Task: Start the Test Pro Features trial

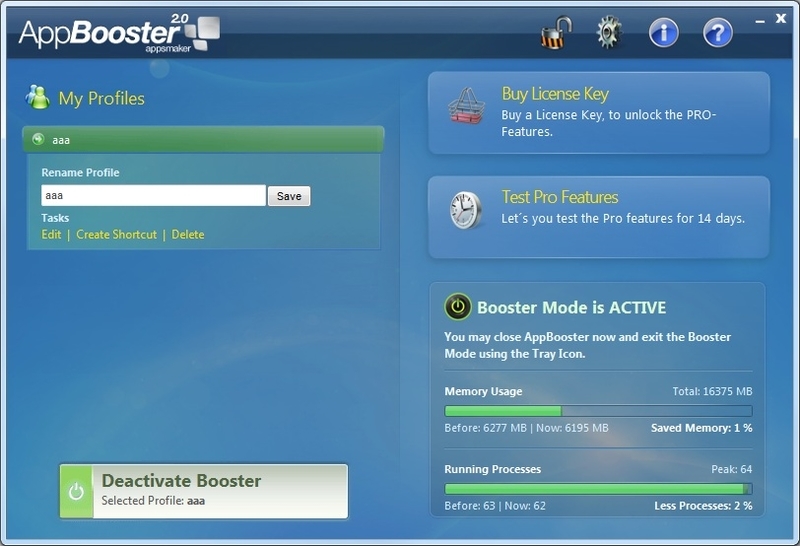Action: [598, 217]
